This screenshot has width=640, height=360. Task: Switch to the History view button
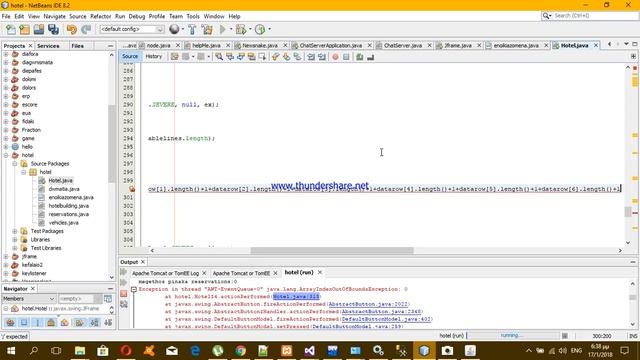point(153,56)
